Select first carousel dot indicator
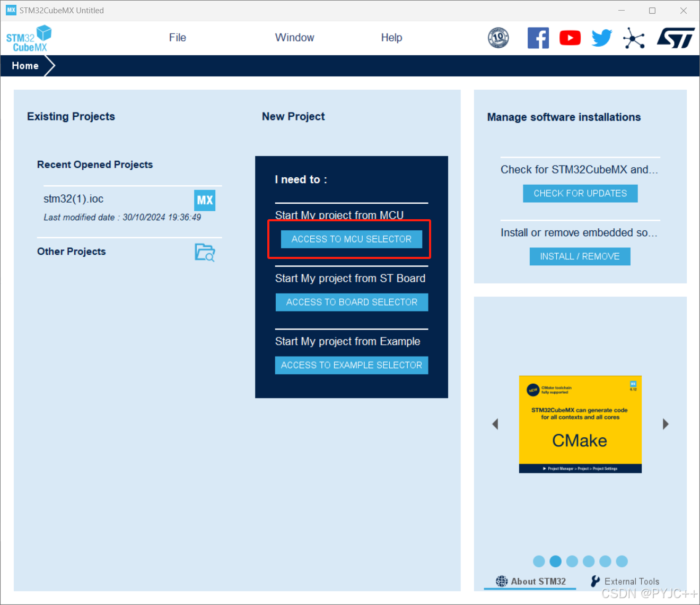The width and height of the screenshot is (700, 605). click(539, 561)
